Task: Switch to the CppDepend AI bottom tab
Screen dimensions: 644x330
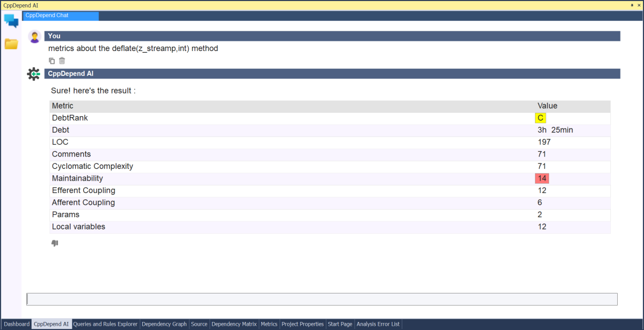Action: coord(51,324)
